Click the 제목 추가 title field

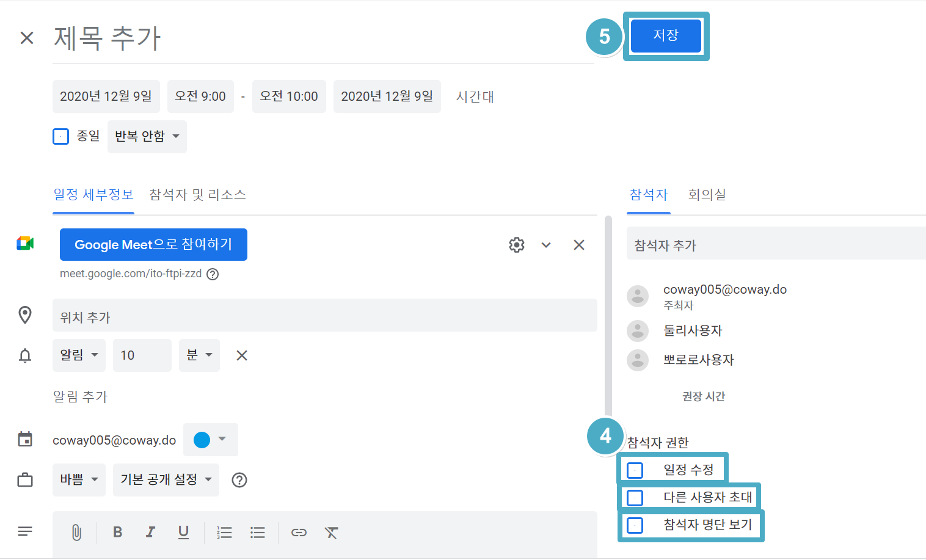coord(323,38)
